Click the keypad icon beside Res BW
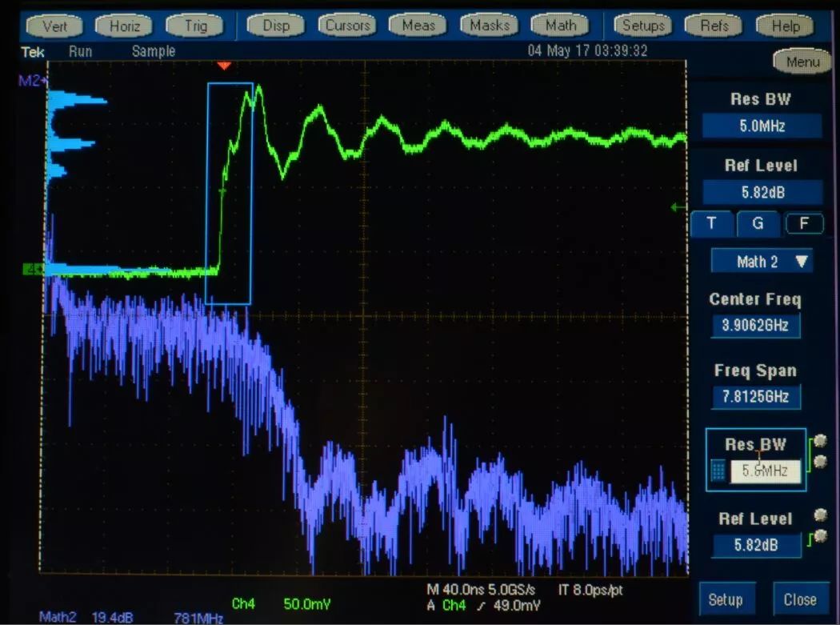 (x=718, y=471)
